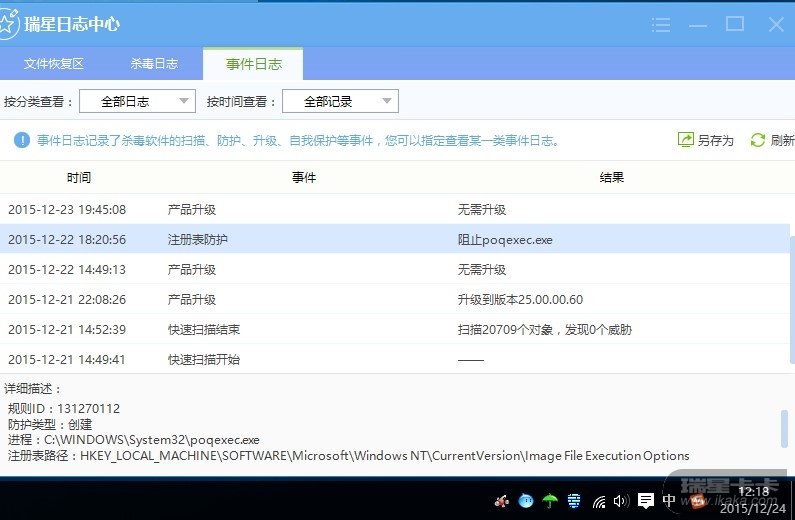Click the 升级到版本25.00.00.60 result cell

(x=520, y=300)
